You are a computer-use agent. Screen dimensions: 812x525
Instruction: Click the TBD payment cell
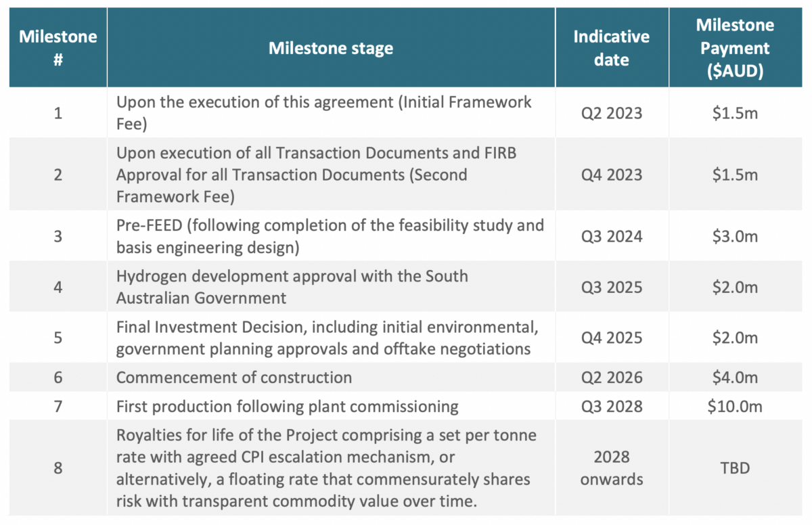click(735, 468)
